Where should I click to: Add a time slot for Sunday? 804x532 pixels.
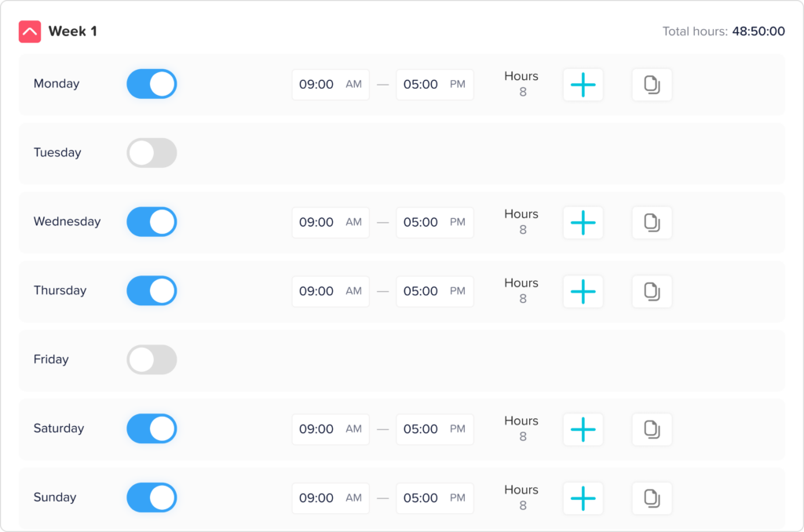point(583,498)
